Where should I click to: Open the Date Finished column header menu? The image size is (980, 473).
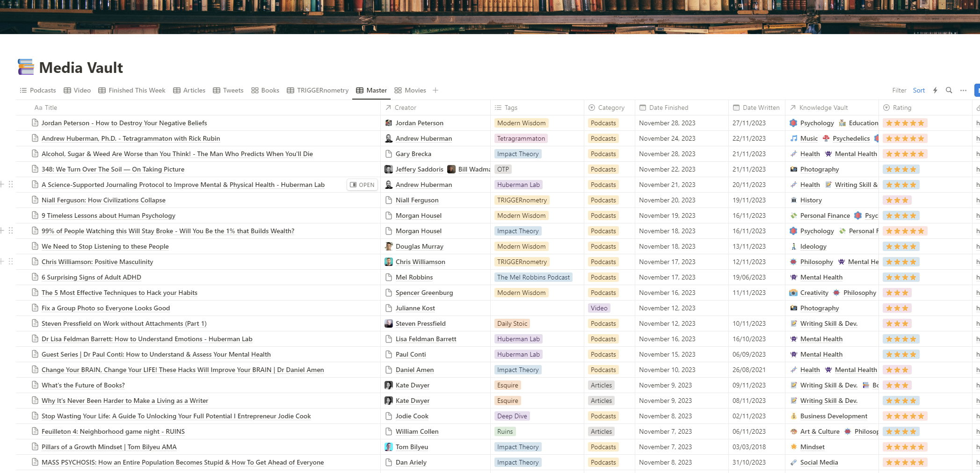pos(668,107)
